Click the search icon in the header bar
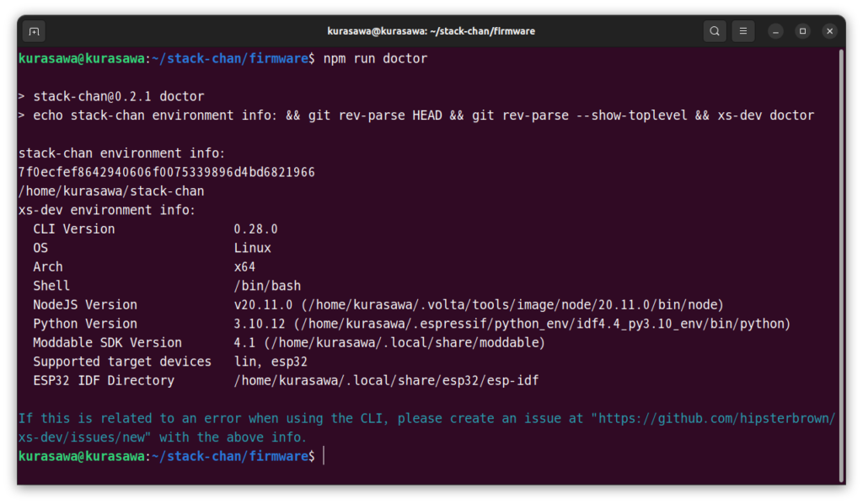Image resolution: width=863 pixels, height=504 pixels. tap(715, 31)
